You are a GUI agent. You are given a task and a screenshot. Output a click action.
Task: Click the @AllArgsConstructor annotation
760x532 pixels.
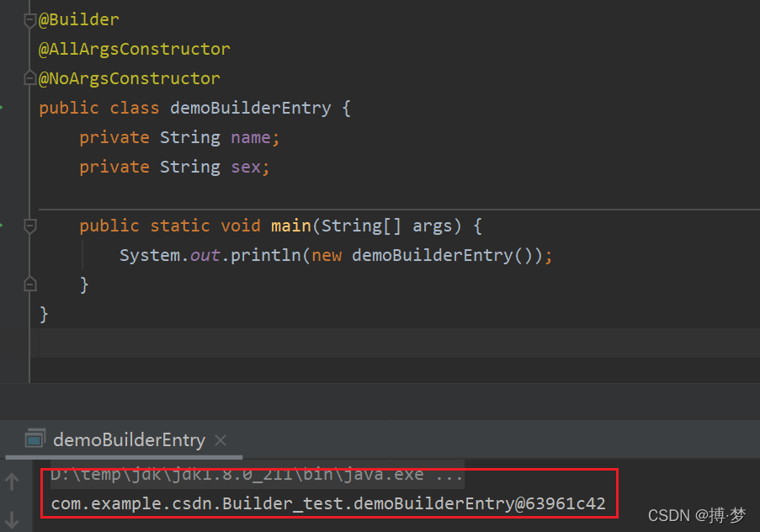point(135,49)
